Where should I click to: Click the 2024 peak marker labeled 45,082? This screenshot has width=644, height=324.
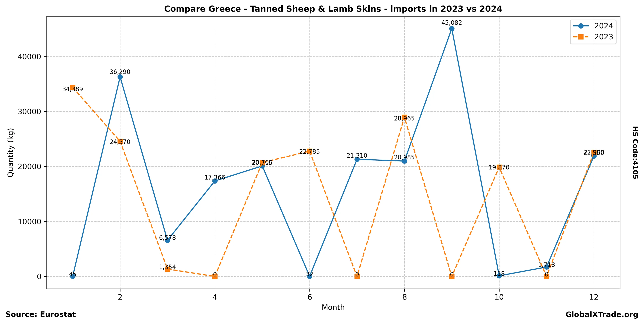[x=452, y=29]
